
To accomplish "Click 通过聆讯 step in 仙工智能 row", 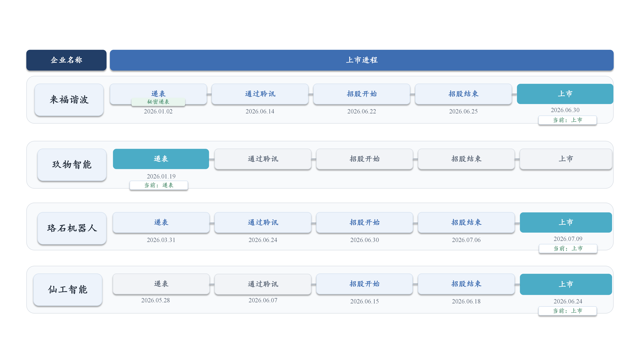I will coord(263,284).
